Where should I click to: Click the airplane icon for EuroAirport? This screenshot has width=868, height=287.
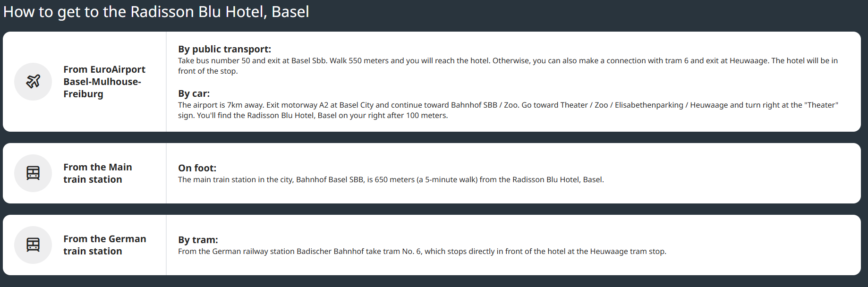[x=33, y=82]
